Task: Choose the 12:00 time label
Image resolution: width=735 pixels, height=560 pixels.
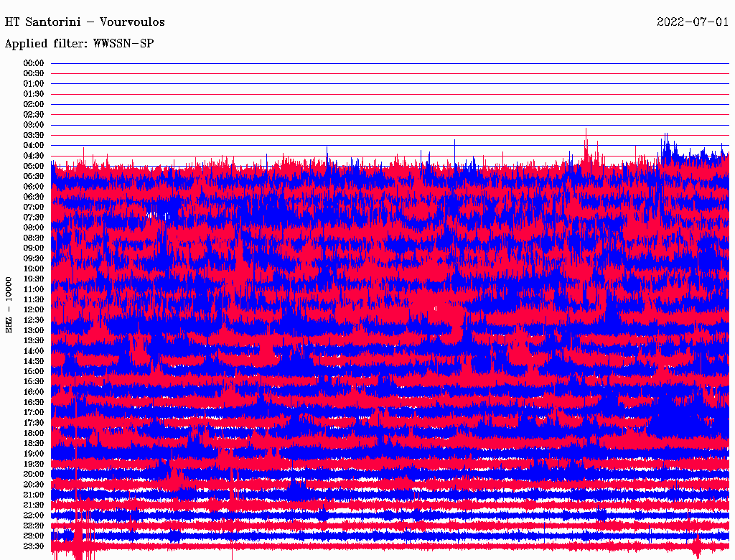Action: tap(34, 309)
